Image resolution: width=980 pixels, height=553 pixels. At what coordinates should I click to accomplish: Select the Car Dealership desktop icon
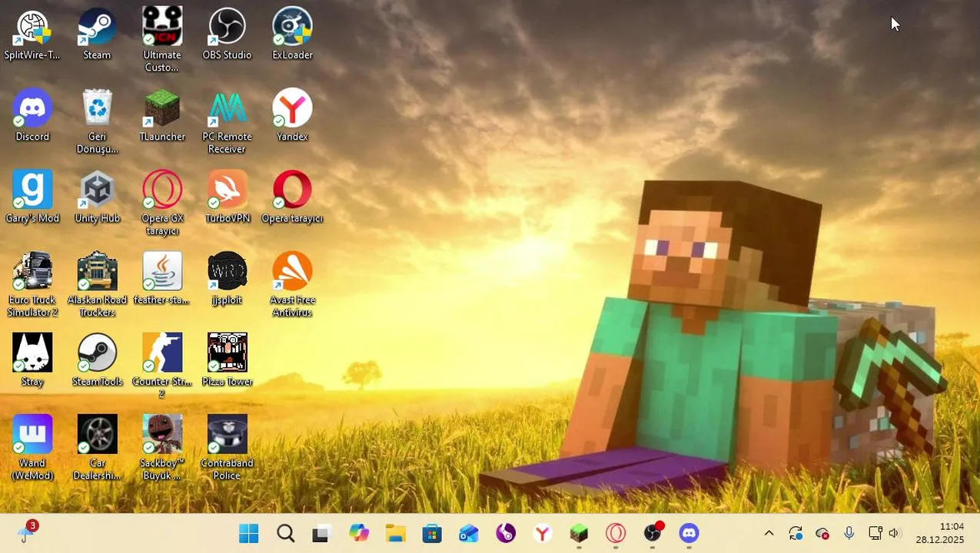click(x=98, y=449)
